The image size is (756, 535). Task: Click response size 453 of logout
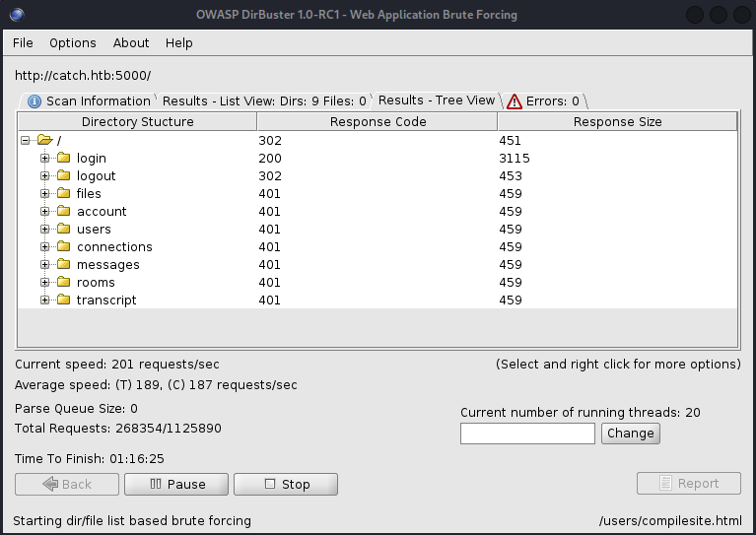(511, 176)
